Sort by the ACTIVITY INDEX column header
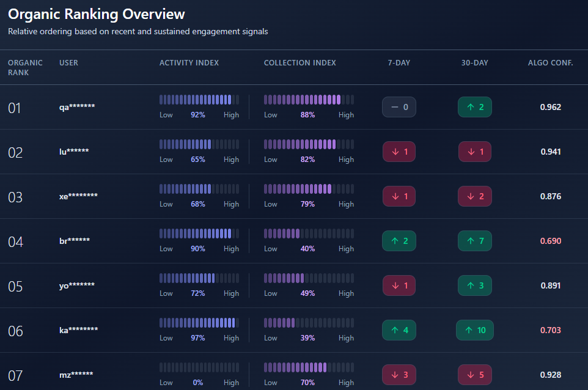This screenshot has height=390, width=588. (x=189, y=62)
